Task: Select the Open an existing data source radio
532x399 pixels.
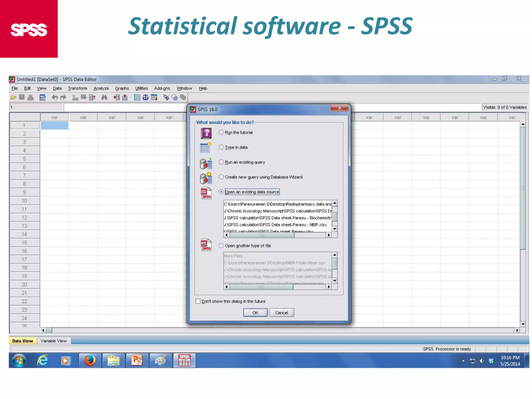Action: coord(221,192)
